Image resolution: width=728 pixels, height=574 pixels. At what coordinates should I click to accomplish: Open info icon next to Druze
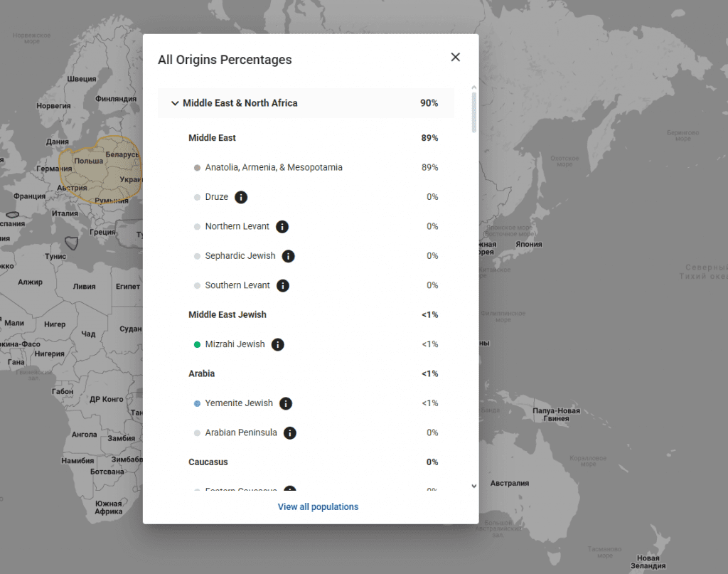(241, 197)
